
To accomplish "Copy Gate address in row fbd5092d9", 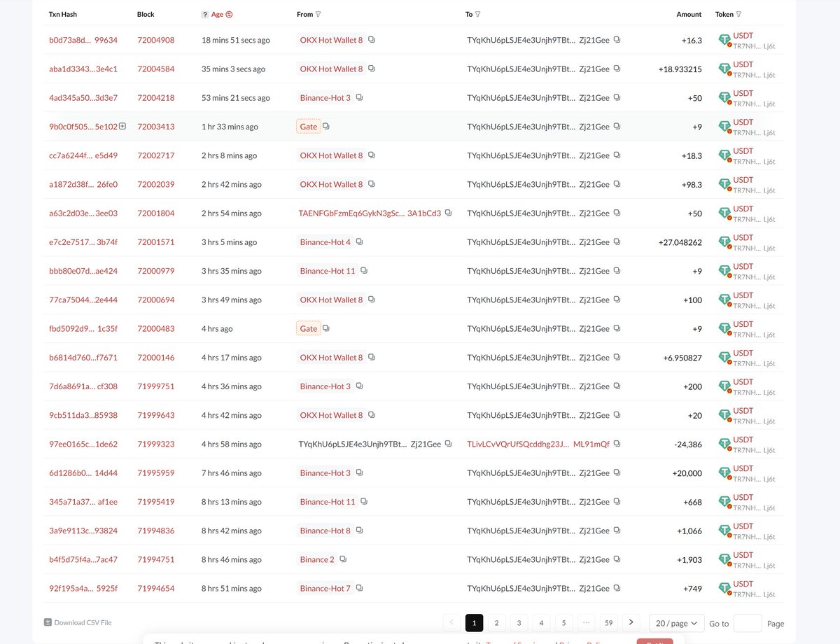I will click(326, 328).
